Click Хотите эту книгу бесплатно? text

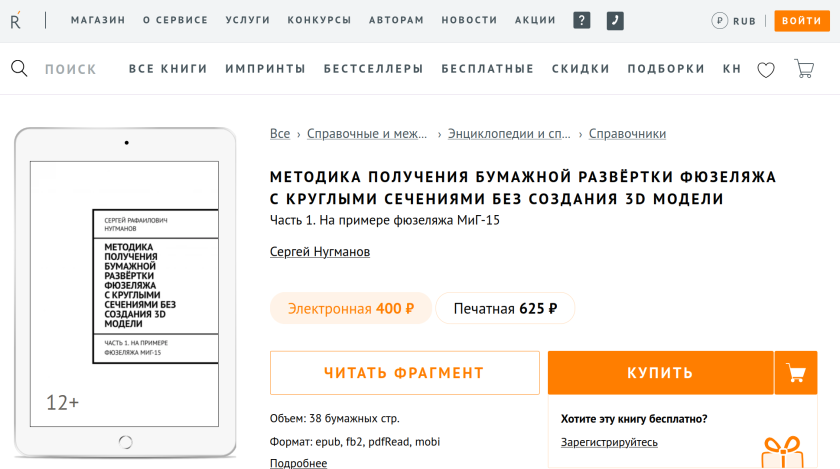(x=634, y=419)
